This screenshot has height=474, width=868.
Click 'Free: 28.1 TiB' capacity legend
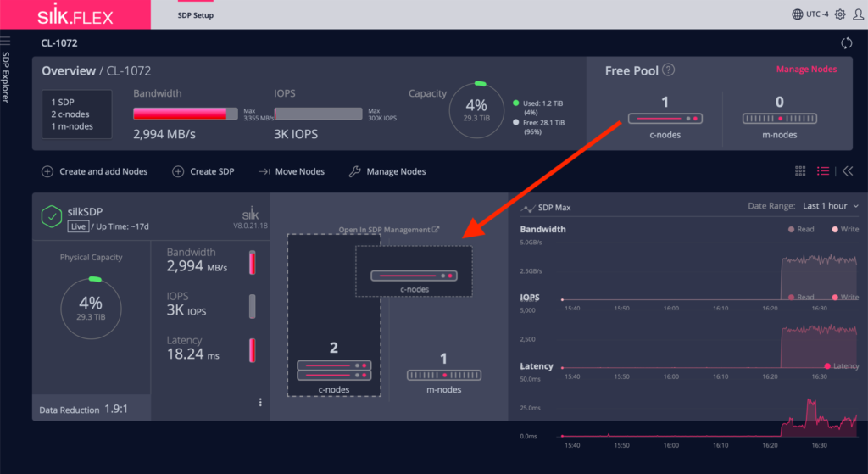pos(538,127)
